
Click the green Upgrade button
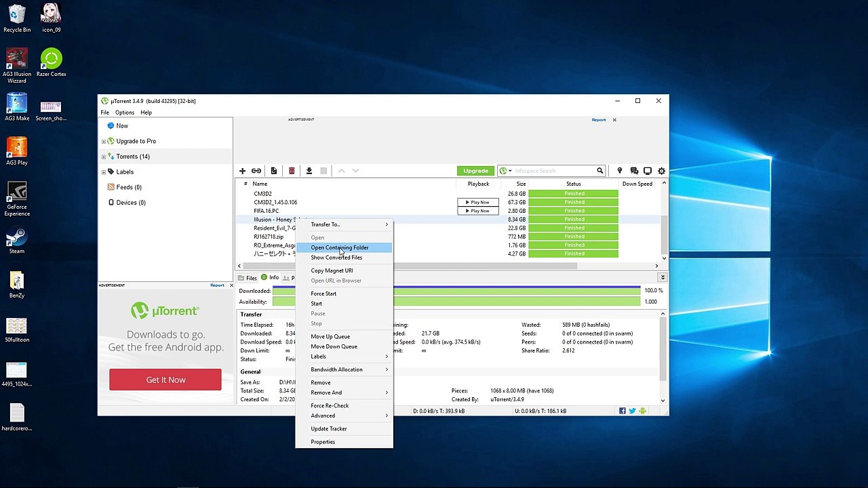tap(475, 171)
